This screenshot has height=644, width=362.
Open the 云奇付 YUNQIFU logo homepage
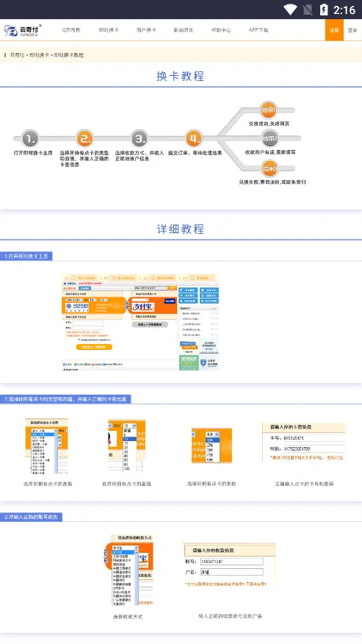click(x=23, y=30)
